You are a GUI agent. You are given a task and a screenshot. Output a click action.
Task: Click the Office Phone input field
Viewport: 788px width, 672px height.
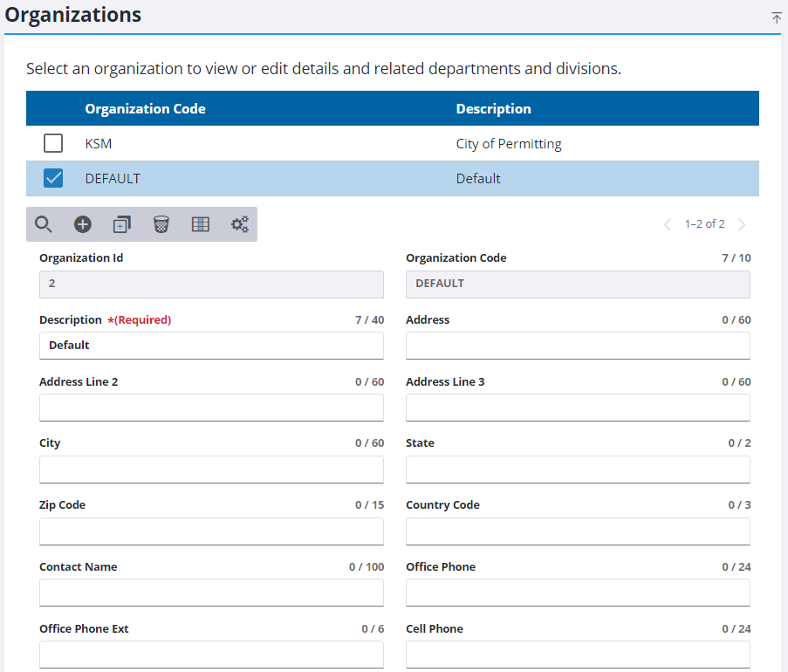point(578,593)
